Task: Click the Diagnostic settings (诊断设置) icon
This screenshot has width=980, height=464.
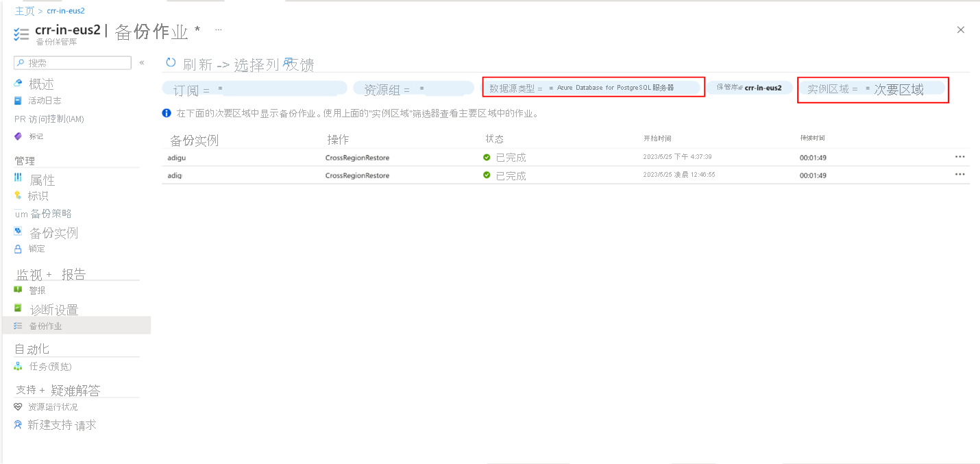Action: (x=19, y=308)
